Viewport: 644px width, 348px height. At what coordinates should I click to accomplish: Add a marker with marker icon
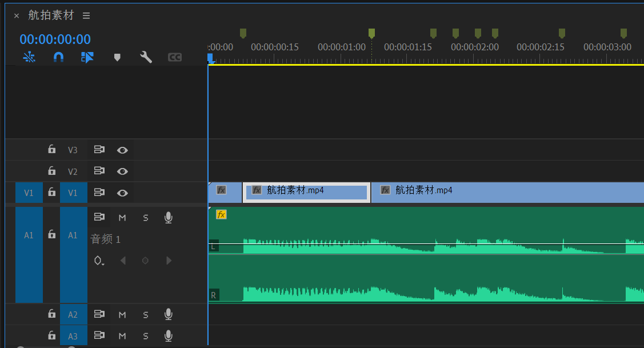(117, 57)
